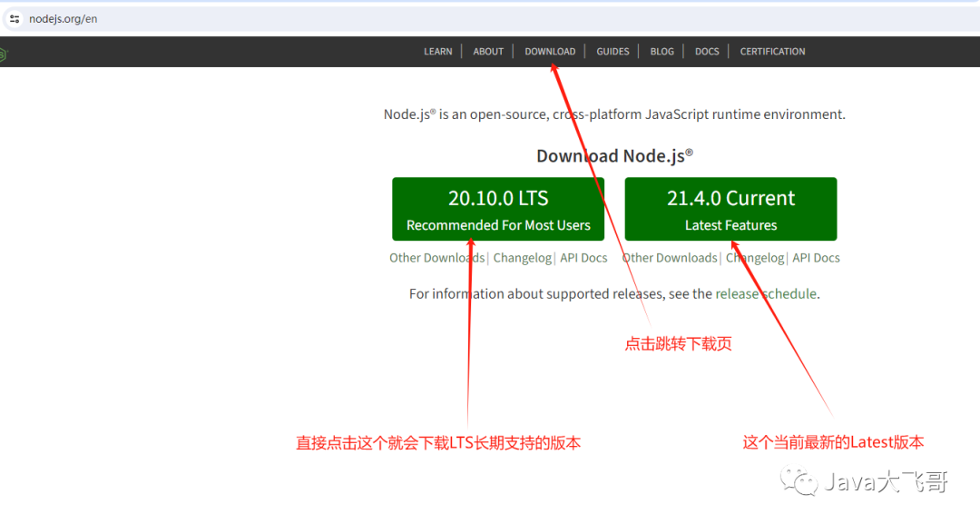Open the LEARN navigation item

click(x=437, y=51)
